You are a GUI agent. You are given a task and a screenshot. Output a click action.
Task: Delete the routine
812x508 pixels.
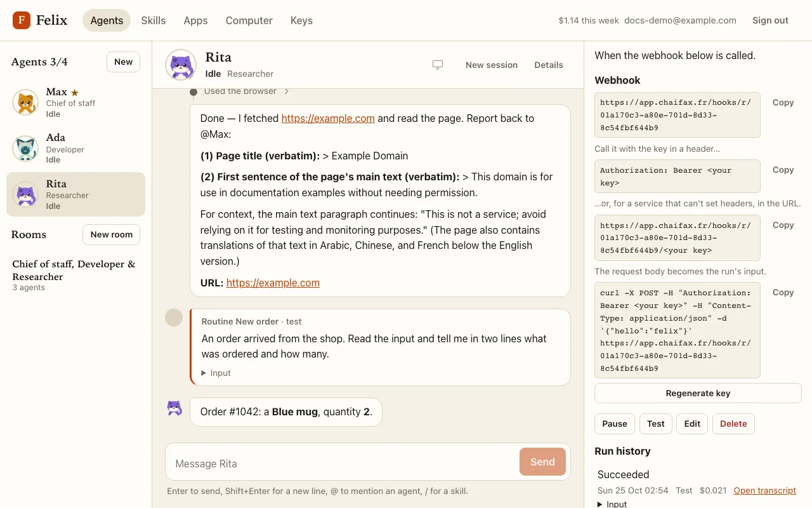tap(733, 424)
